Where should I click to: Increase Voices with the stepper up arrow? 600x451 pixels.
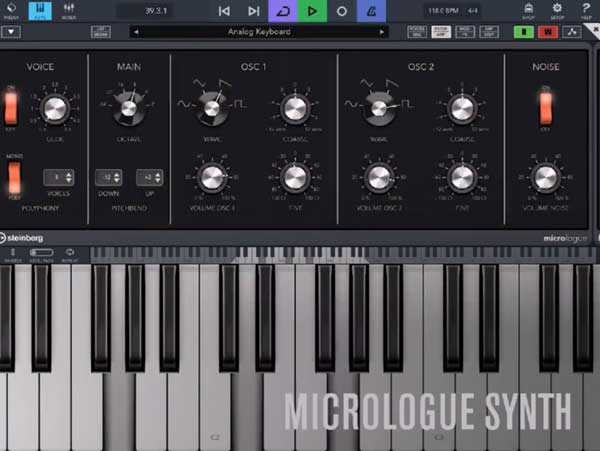click(69, 174)
